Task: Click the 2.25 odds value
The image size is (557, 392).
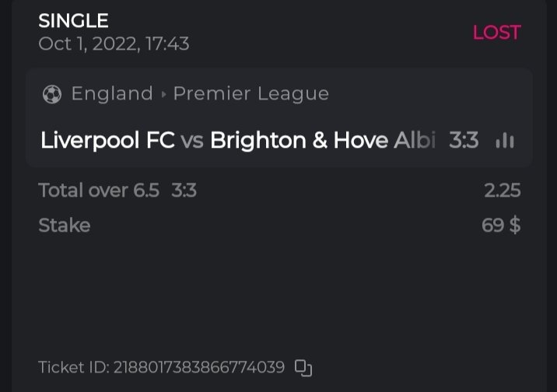Action: [502, 191]
